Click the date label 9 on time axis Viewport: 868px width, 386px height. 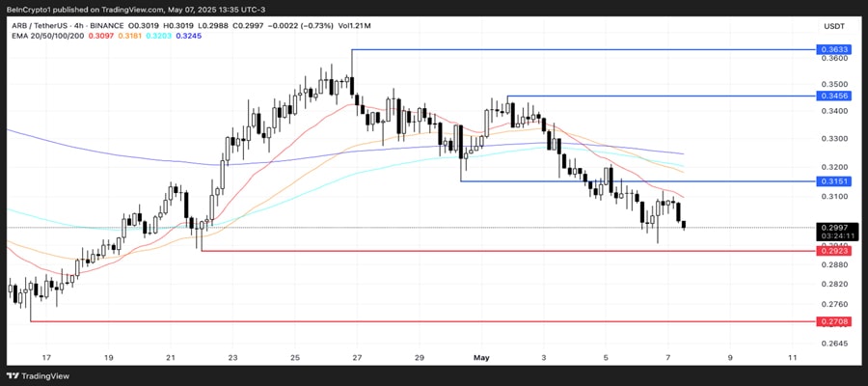[x=730, y=357]
